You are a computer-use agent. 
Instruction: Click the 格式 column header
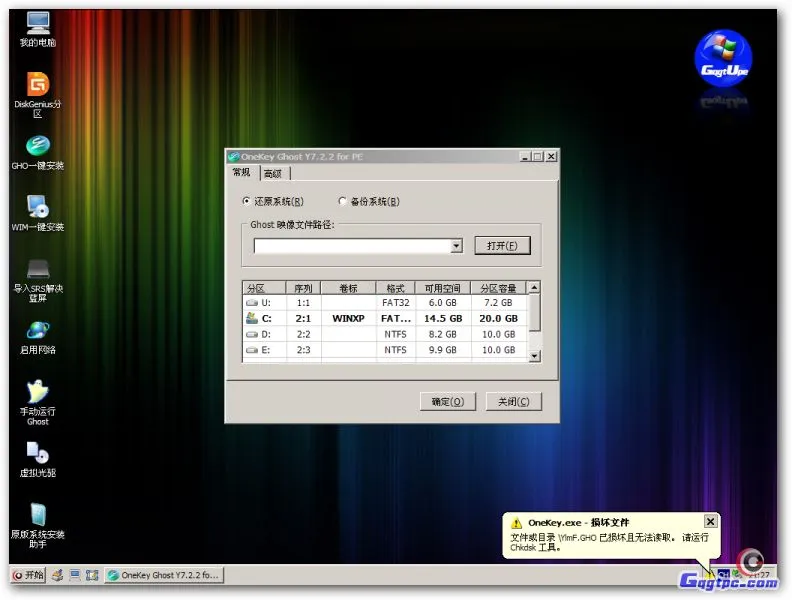tap(395, 288)
